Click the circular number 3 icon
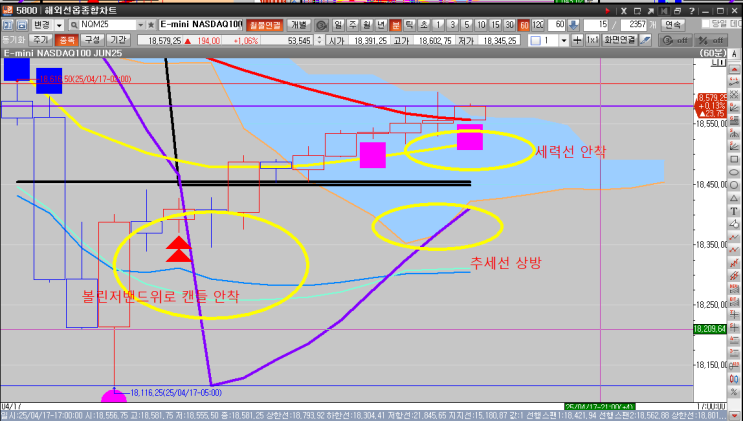 click(321, 25)
